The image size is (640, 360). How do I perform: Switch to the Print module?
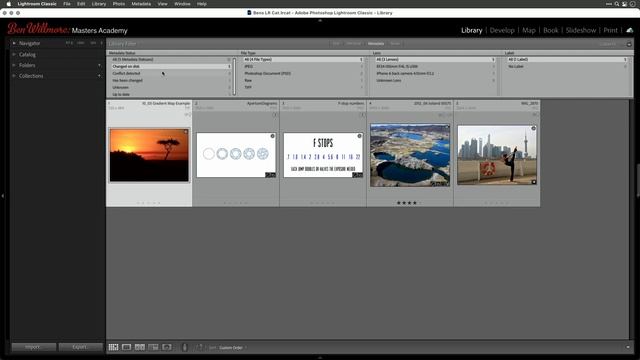[x=611, y=30]
